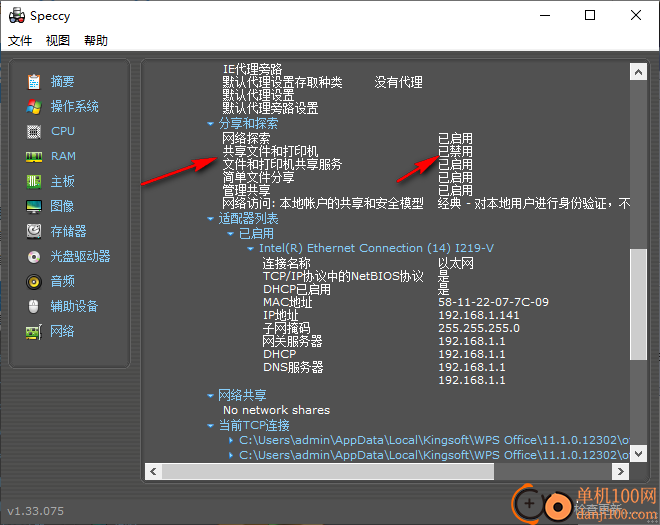660x525 pixels.
Task: Open the 视图 menu
Action: (58, 41)
